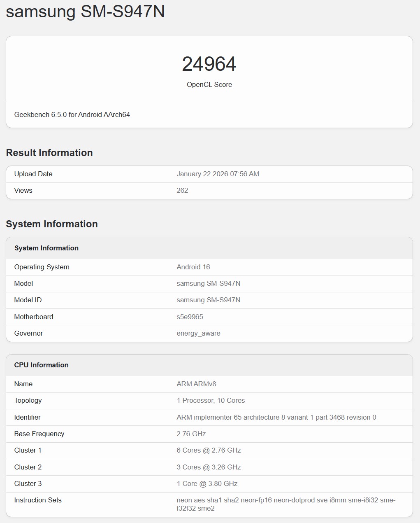Click the Android 16 operating system value
This screenshot has height=523, width=420.
193,267
